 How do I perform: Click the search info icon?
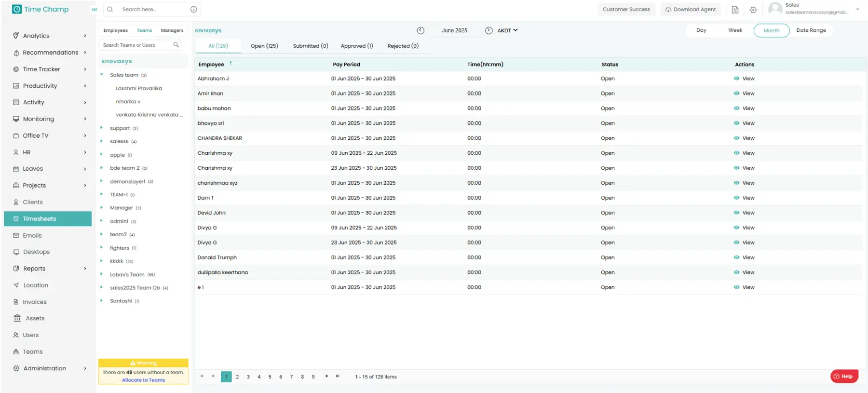(x=193, y=9)
